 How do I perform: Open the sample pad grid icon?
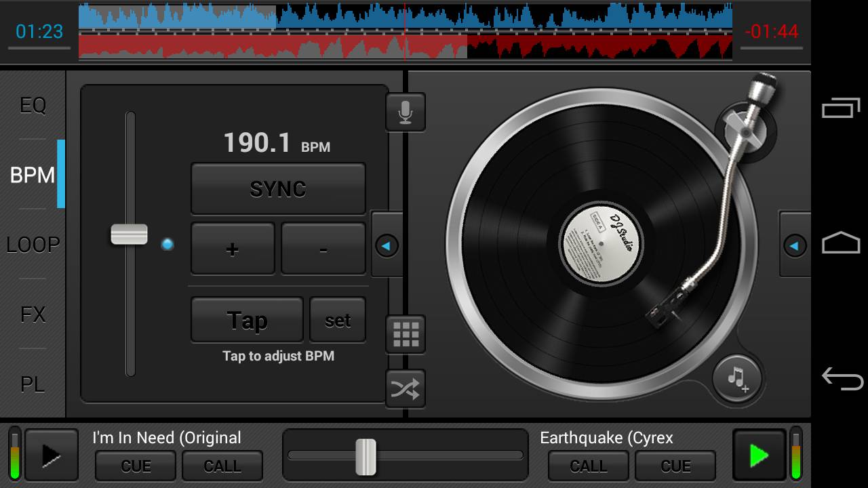(x=406, y=334)
